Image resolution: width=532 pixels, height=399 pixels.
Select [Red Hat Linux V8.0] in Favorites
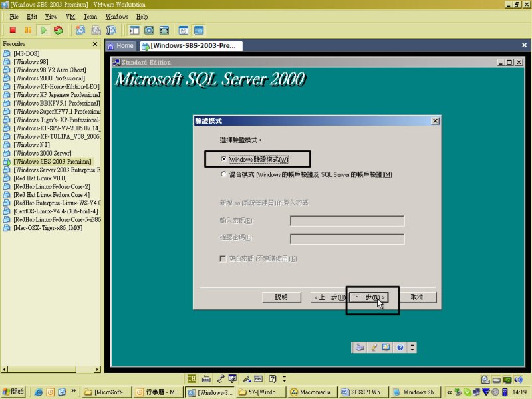41,178
